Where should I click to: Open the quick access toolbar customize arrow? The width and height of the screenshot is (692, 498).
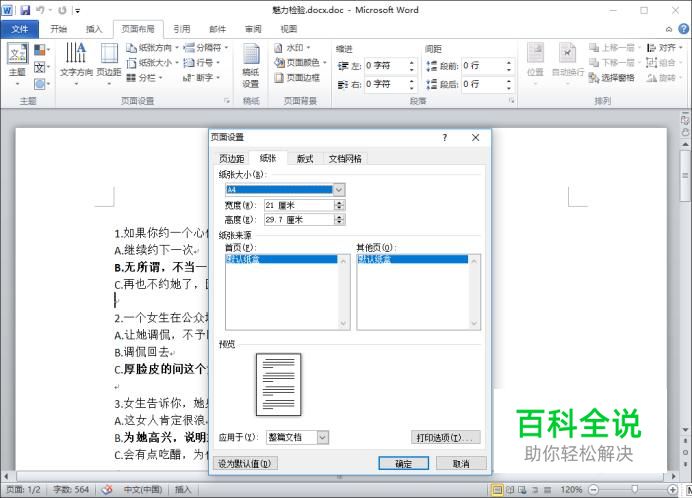[78, 10]
